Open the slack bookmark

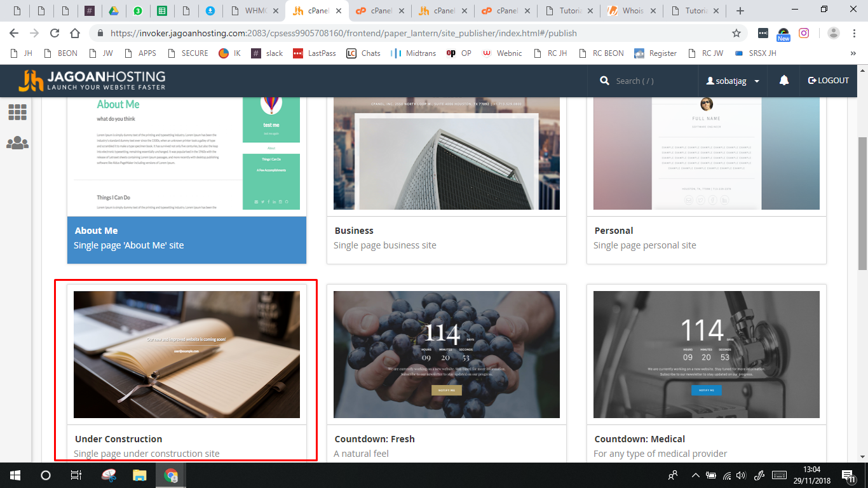(x=267, y=53)
